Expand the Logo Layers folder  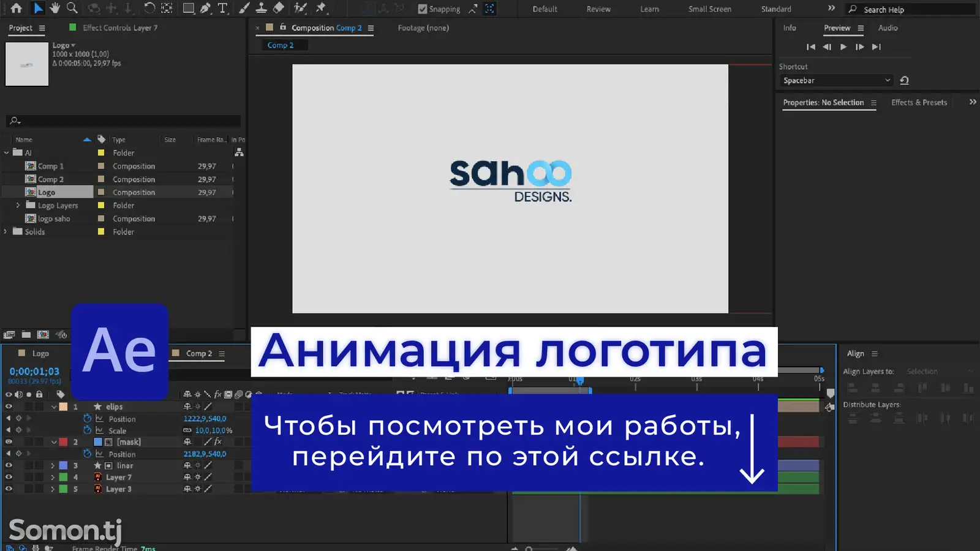pyautogui.click(x=18, y=205)
